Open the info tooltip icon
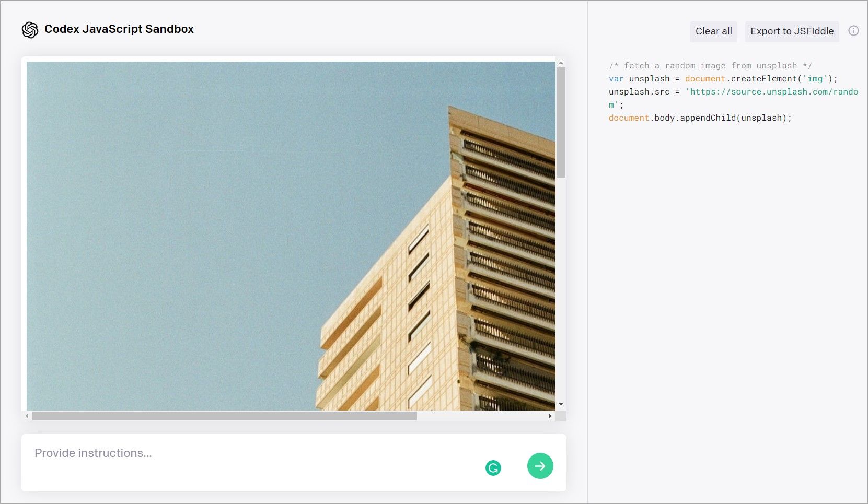The height and width of the screenshot is (504, 868). pos(854,31)
